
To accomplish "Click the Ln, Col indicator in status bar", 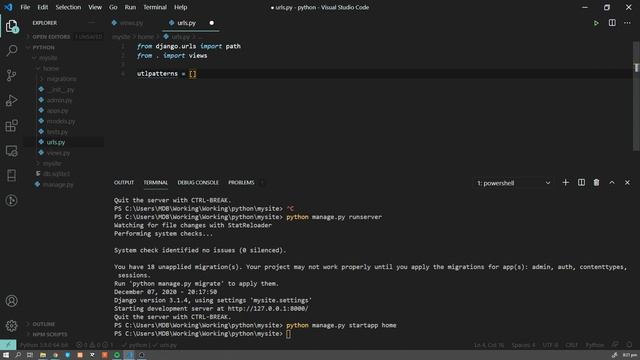I will click(489, 345).
